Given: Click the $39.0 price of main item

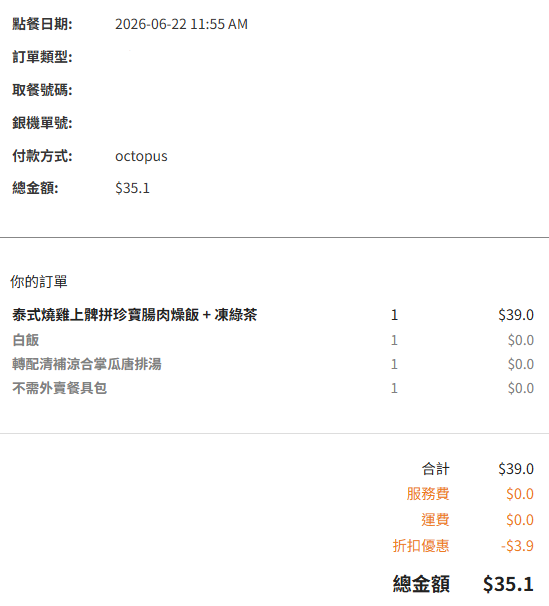Looking at the screenshot, I should click(x=516, y=315).
